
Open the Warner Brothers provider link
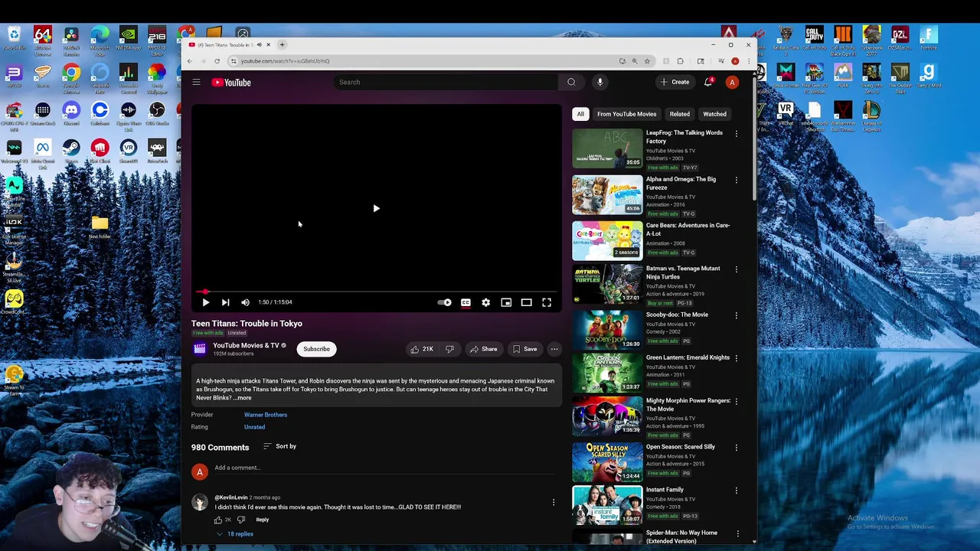click(266, 415)
